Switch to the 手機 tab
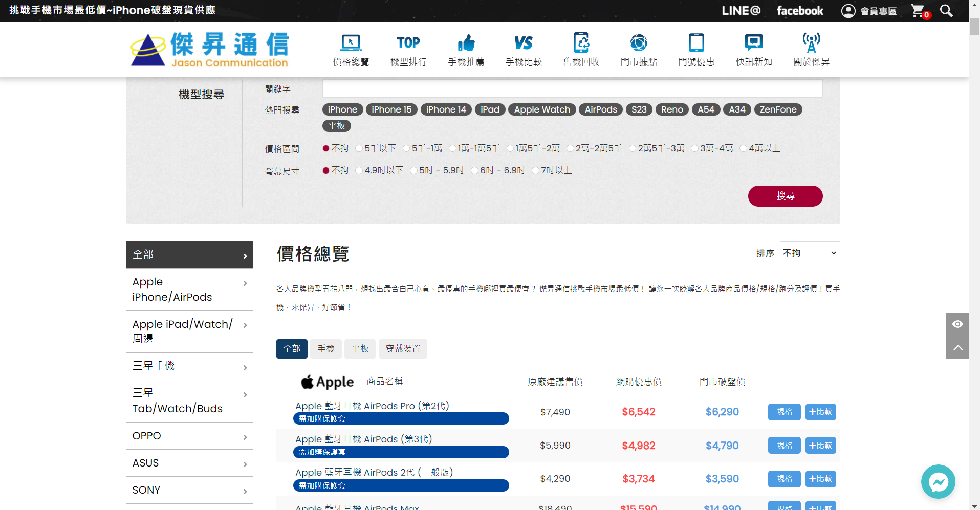The image size is (980, 510). [325, 349]
